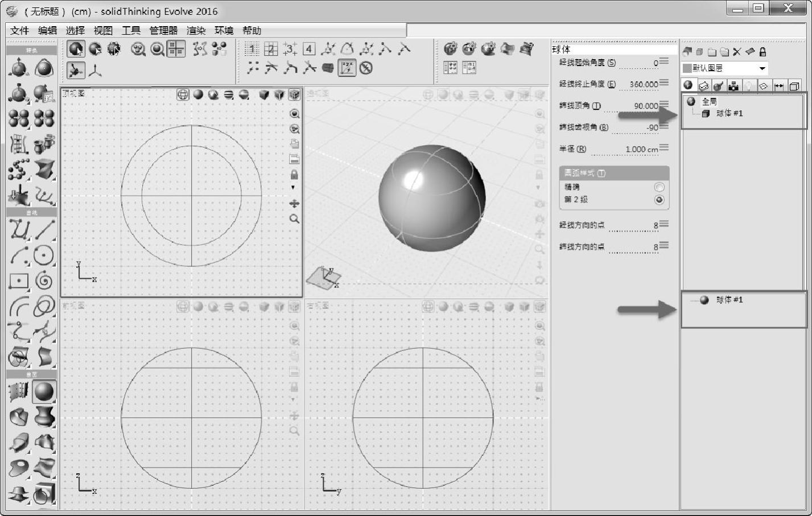The image size is (812, 516).
Task: Activate the Spiral curve tool
Action: point(44,280)
